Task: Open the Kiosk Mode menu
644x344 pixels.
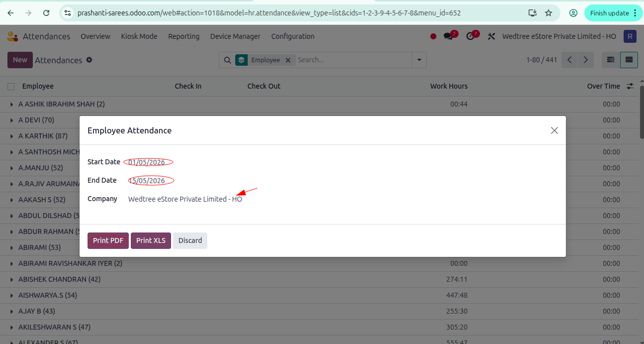Action: (139, 36)
